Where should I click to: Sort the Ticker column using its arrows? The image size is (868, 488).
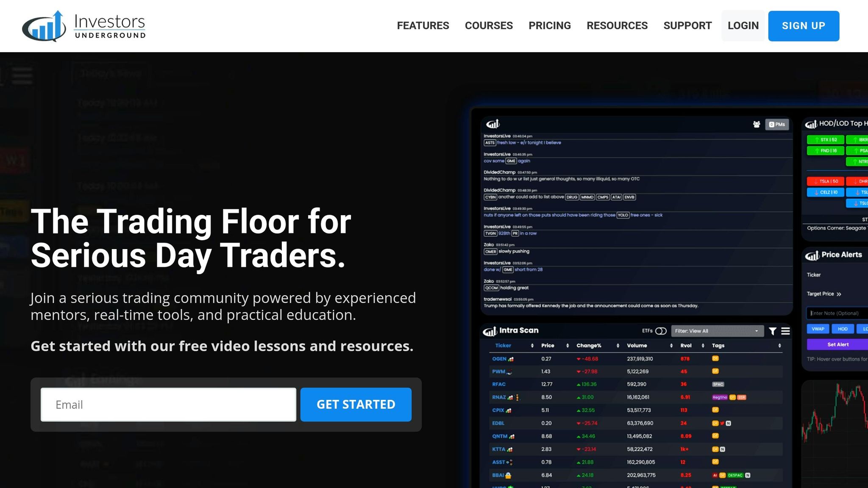pyautogui.click(x=532, y=345)
